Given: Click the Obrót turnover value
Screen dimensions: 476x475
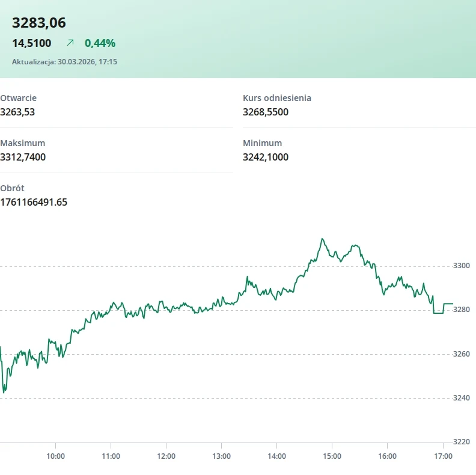Looking at the screenshot, I should tap(34, 202).
